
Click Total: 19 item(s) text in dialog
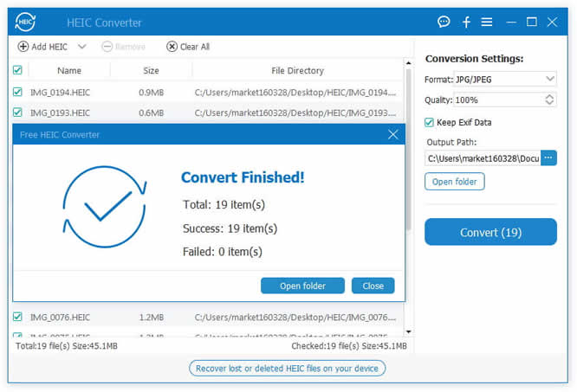click(224, 204)
